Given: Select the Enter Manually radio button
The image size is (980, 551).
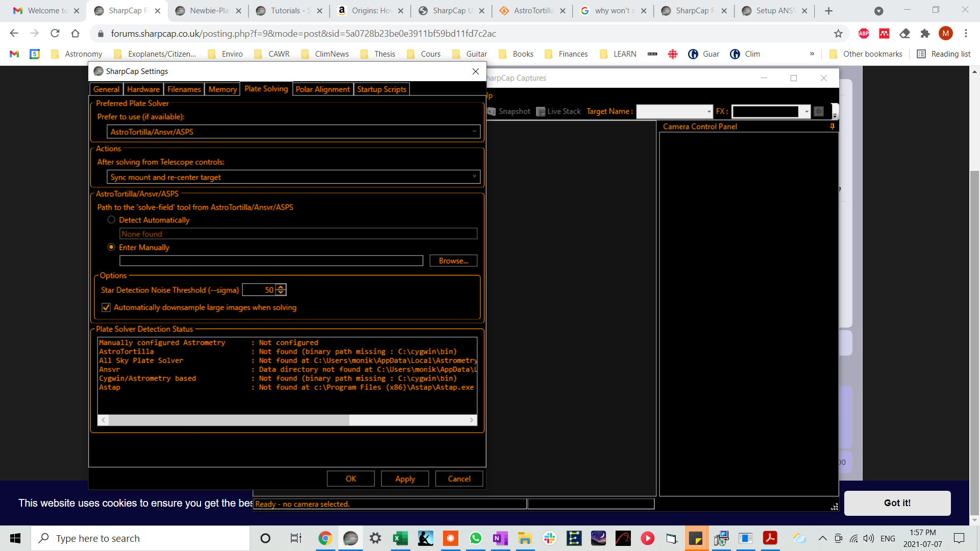Looking at the screenshot, I should (x=111, y=247).
